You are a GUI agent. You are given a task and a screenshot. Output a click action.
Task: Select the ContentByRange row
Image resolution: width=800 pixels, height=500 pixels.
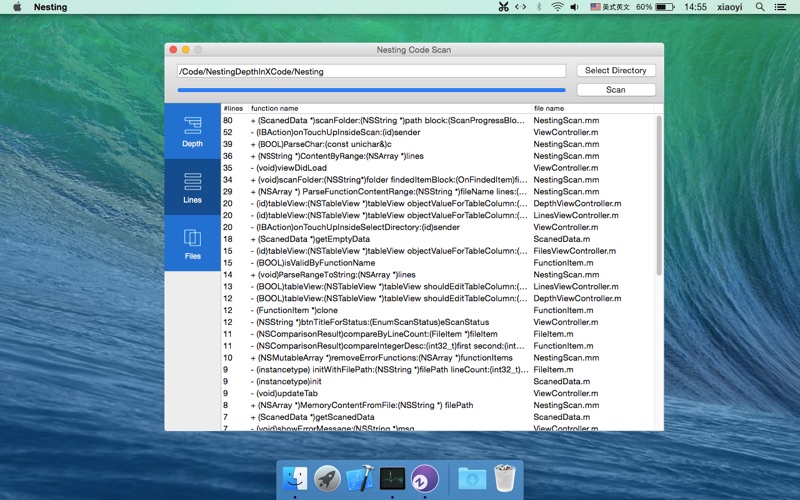438,156
